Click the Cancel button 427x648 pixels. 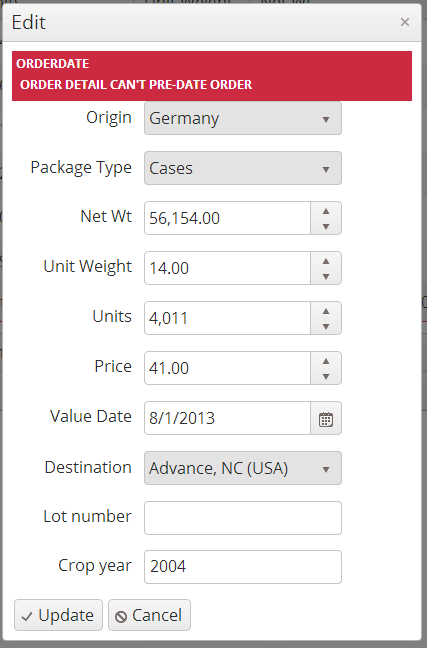tap(149, 615)
